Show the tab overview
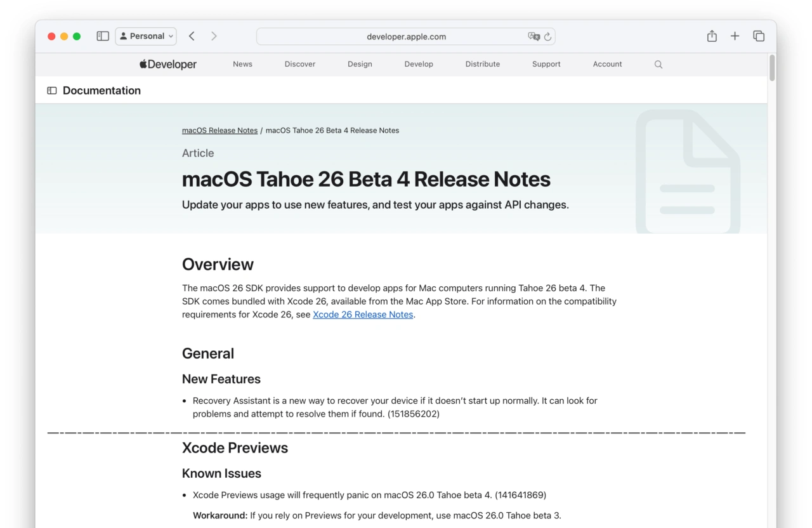The width and height of the screenshot is (812, 528). tap(759, 36)
